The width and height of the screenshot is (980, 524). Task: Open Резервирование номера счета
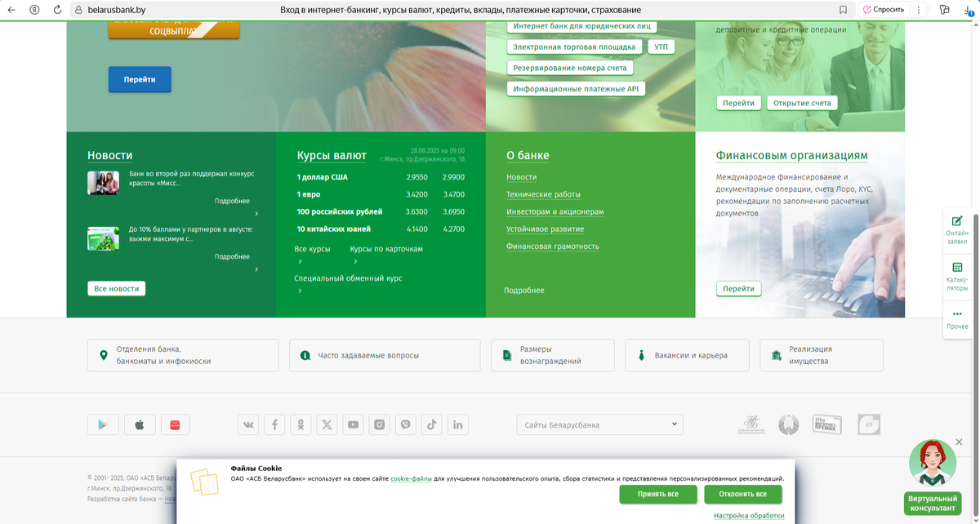pyautogui.click(x=570, y=68)
